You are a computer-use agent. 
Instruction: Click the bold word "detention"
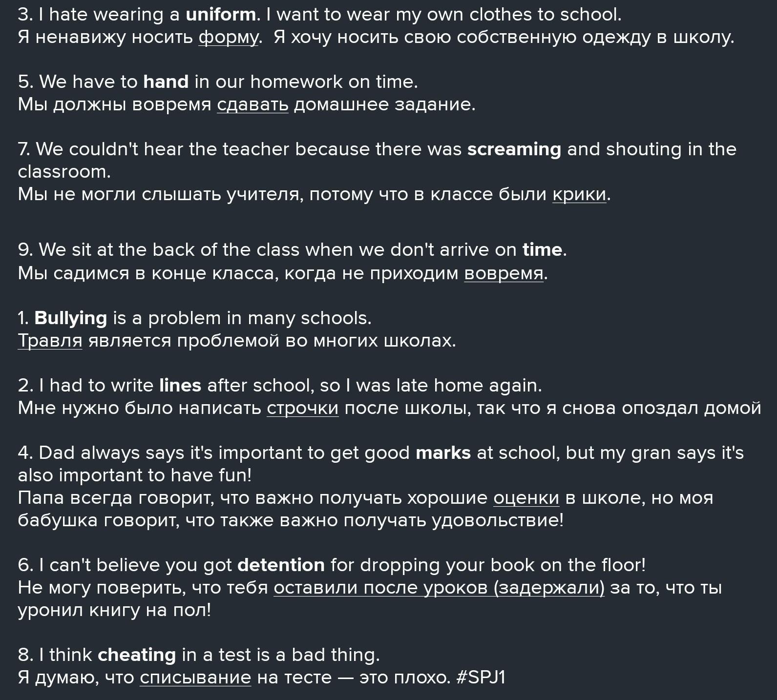pos(281,565)
